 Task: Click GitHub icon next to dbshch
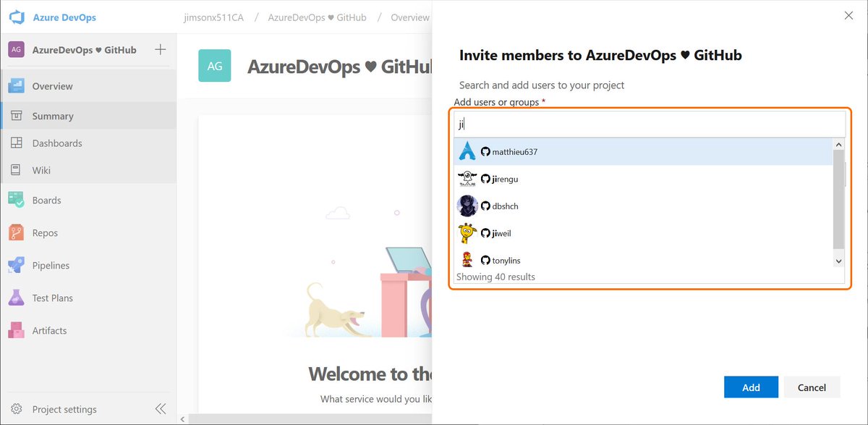coord(485,206)
